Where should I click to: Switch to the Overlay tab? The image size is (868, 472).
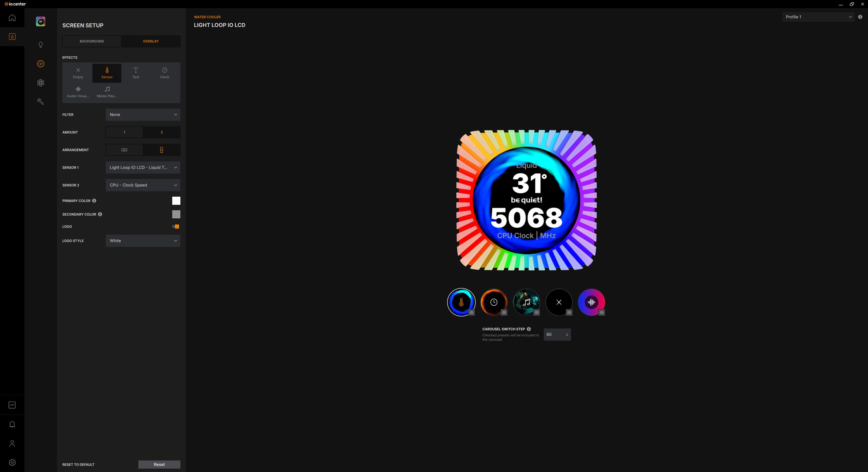tap(151, 41)
